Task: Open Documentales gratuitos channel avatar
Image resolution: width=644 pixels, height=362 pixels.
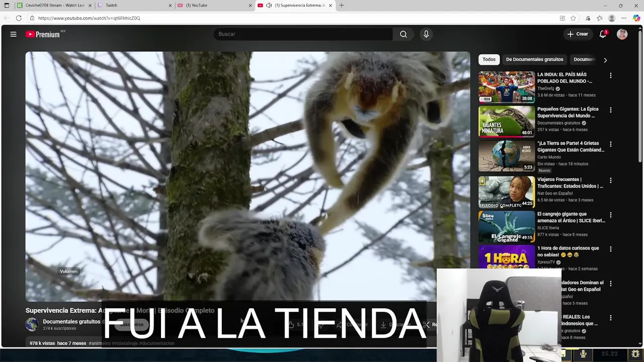Action: click(x=32, y=324)
